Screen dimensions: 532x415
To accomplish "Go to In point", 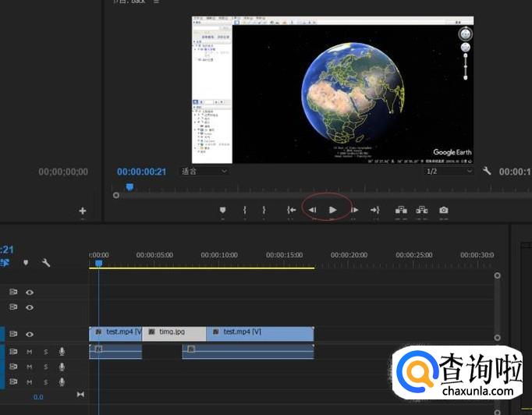I will (291, 210).
